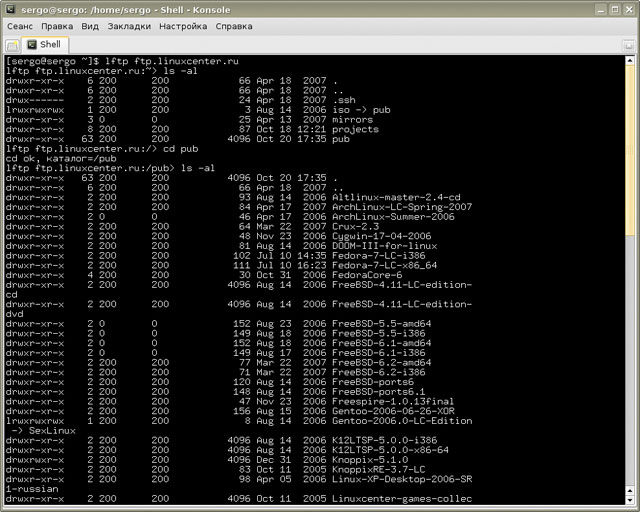
Task: Click 'FreeBSD-ports6' entry
Action: 373,382
